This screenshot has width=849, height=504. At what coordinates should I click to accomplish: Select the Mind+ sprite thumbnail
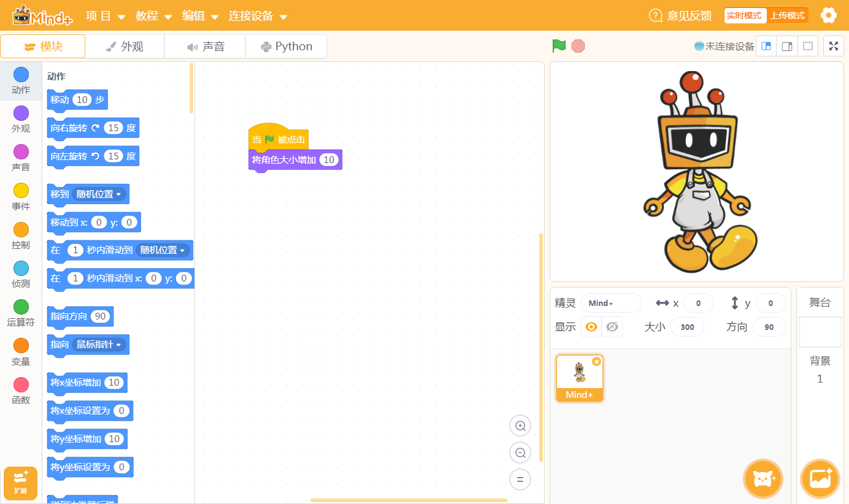[580, 378]
